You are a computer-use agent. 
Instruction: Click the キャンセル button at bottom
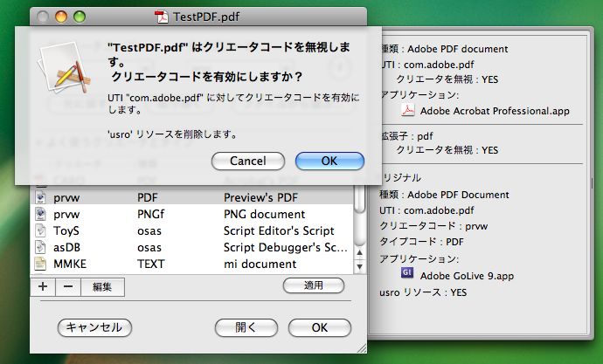[x=94, y=327]
